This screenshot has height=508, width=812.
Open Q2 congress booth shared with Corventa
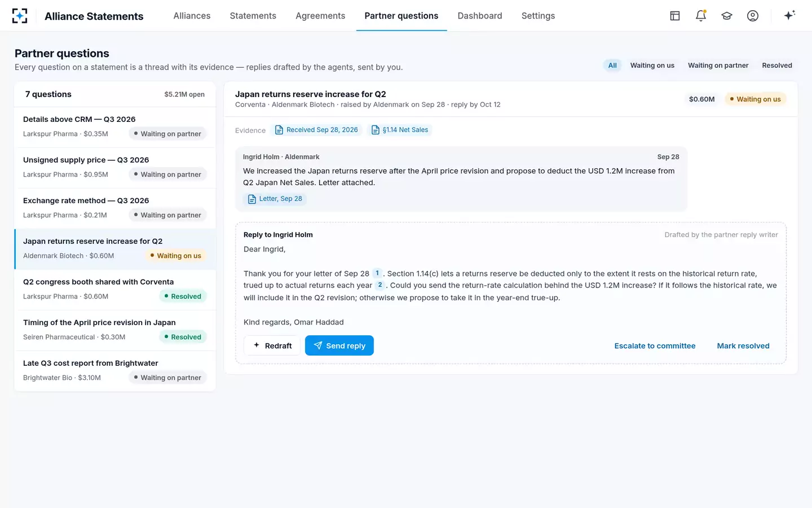point(115,290)
